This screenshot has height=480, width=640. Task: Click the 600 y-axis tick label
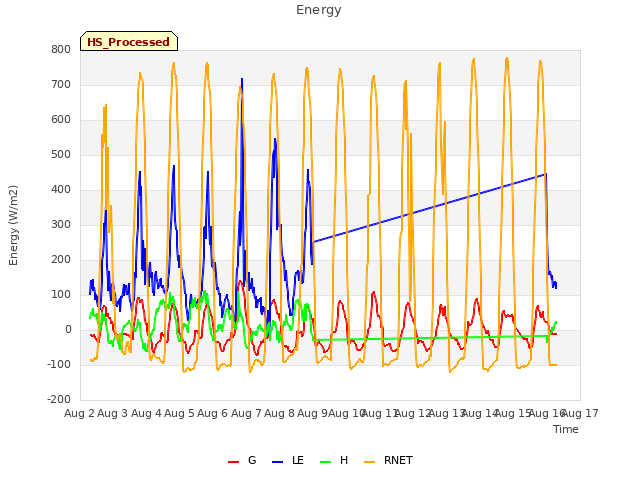click(x=61, y=120)
